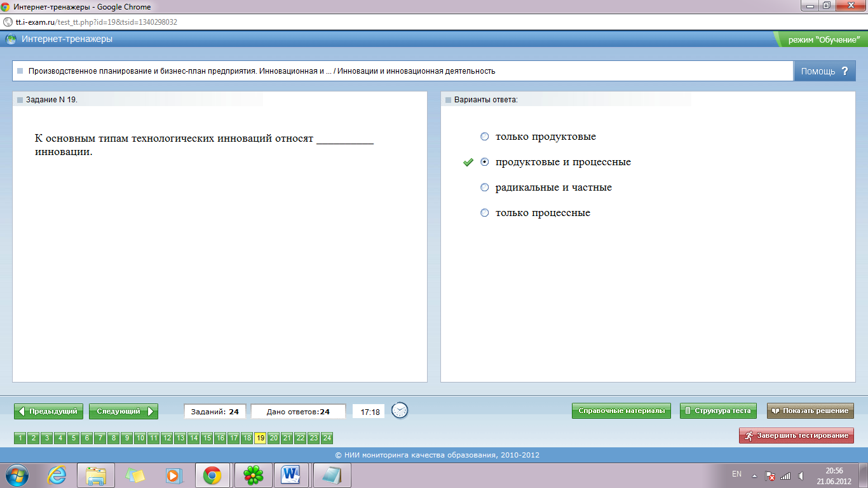Image resolution: width=868 pixels, height=488 pixels.
Task: Jump to question 24
Action: tap(327, 438)
